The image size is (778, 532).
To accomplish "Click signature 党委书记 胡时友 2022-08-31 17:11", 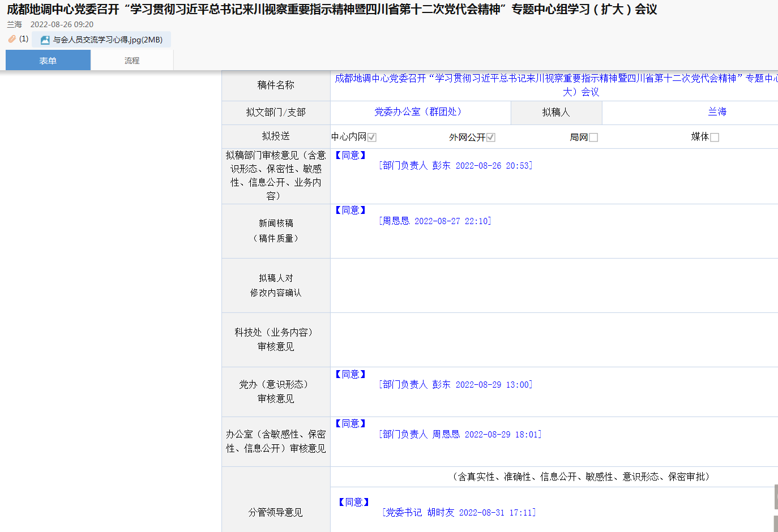I will coord(459,513).
